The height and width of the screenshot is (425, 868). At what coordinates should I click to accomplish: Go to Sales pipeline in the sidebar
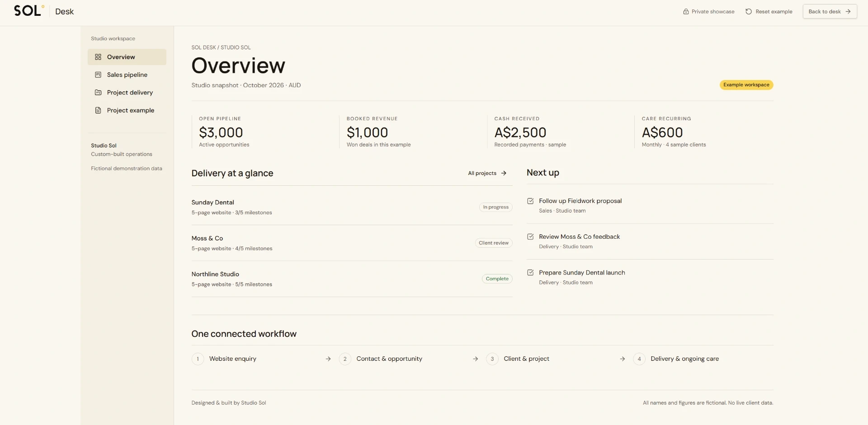[127, 75]
